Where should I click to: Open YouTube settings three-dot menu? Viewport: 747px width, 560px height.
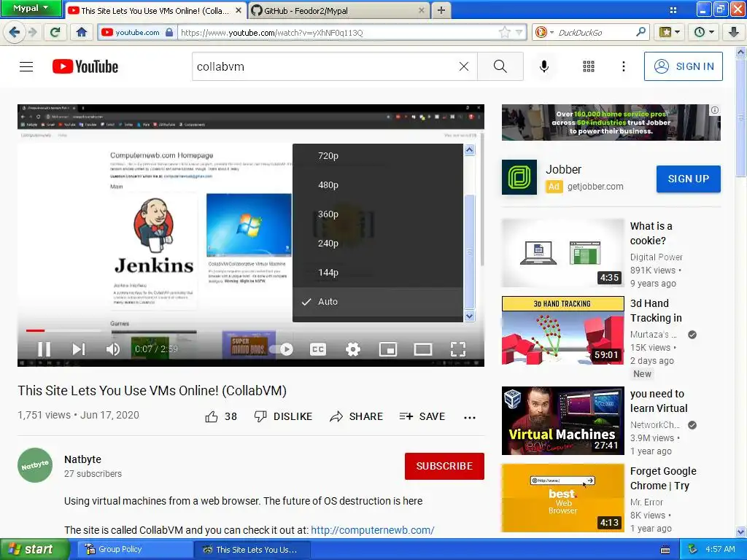pos(624,66)
